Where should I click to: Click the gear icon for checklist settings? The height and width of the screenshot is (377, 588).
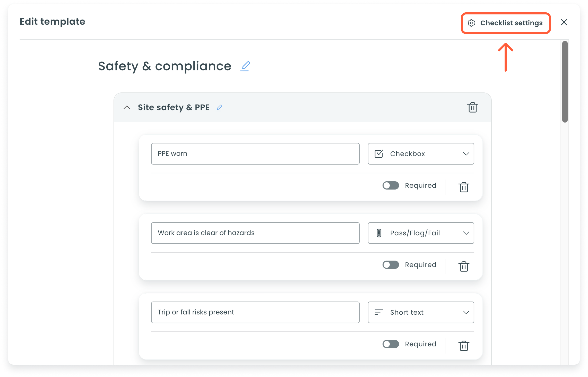coord(471,23)
